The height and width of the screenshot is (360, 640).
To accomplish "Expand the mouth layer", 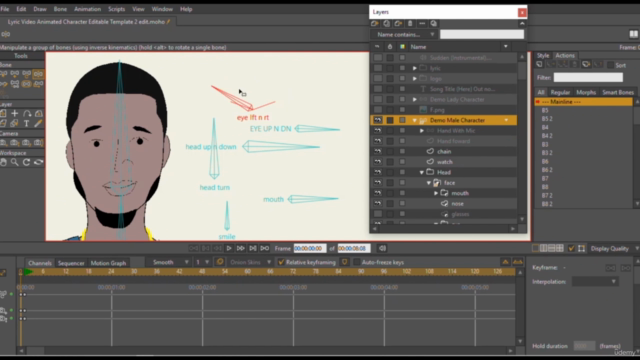I will tap(436, 193).
